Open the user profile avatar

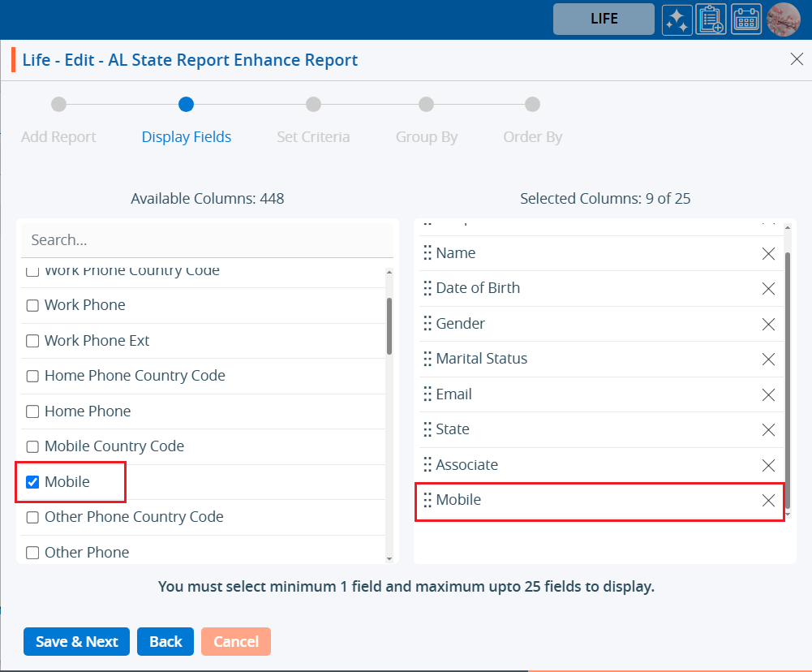click(783, 19)
